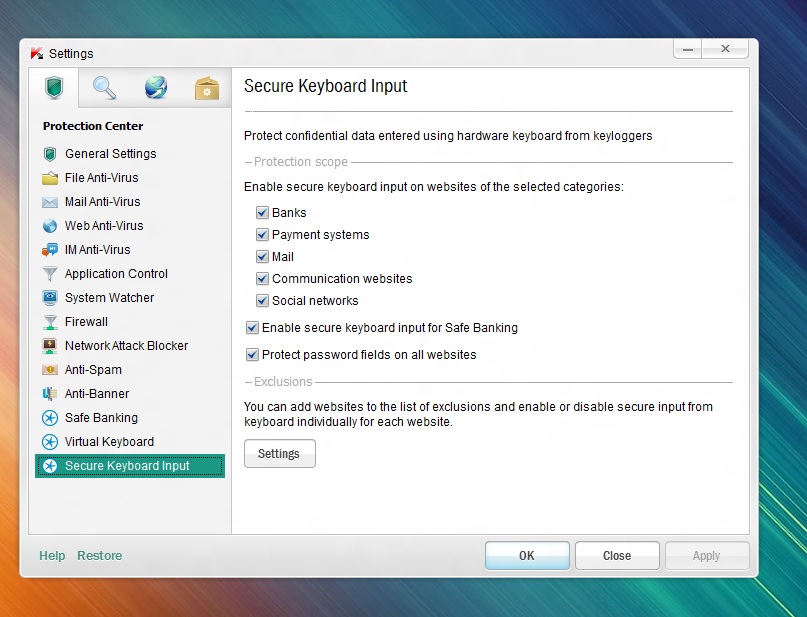Click the Secure Keyboard Input icon
The height and width of the screenshot is (617, 807).
point(50,466)
